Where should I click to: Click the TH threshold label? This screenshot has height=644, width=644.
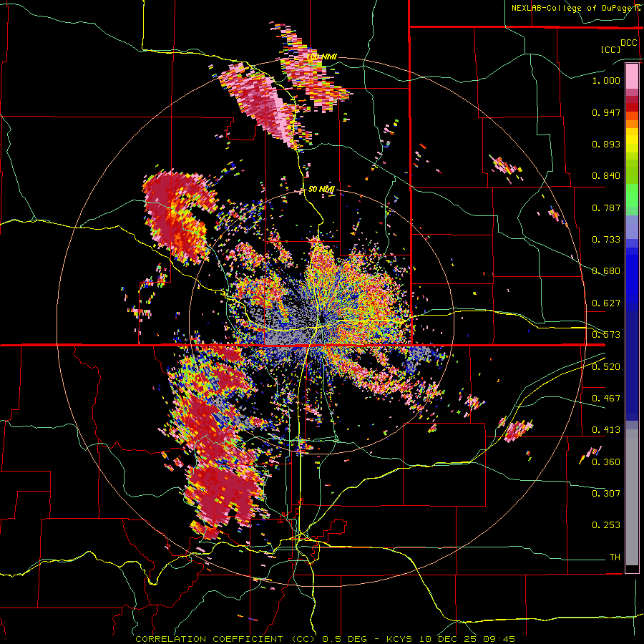click(615, 557)
